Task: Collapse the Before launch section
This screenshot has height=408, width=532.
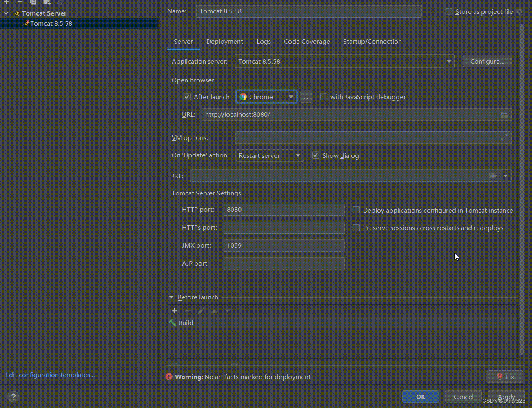Action: point(171,297)
